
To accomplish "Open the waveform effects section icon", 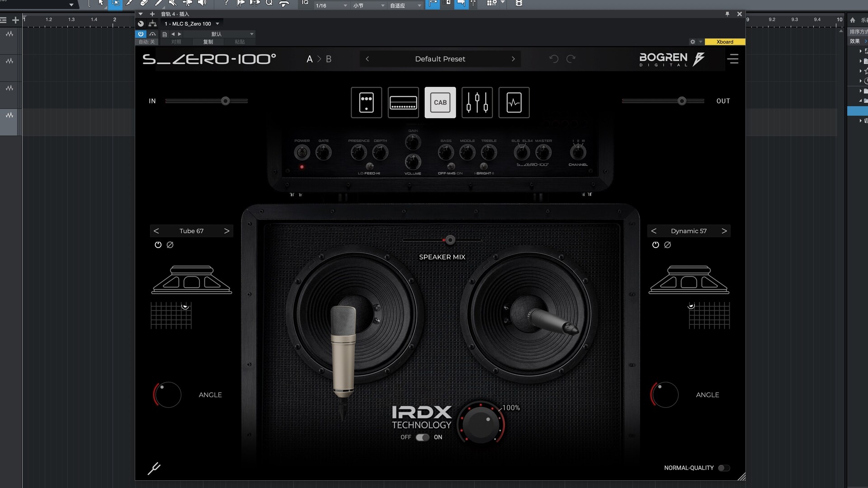I will pos(514,103).
